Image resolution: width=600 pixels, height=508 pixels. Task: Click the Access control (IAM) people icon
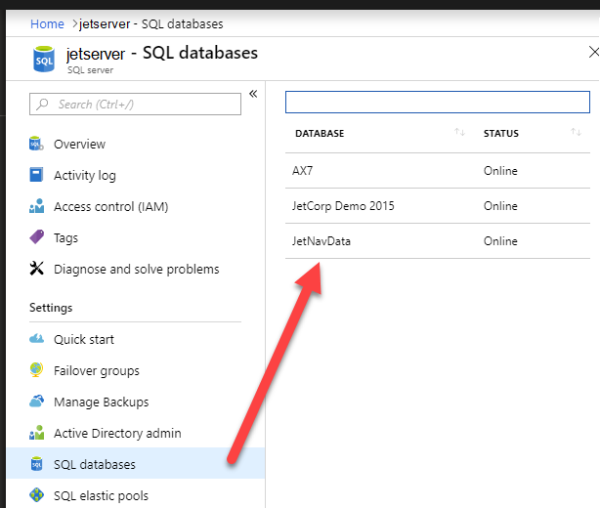click(36, 206)
